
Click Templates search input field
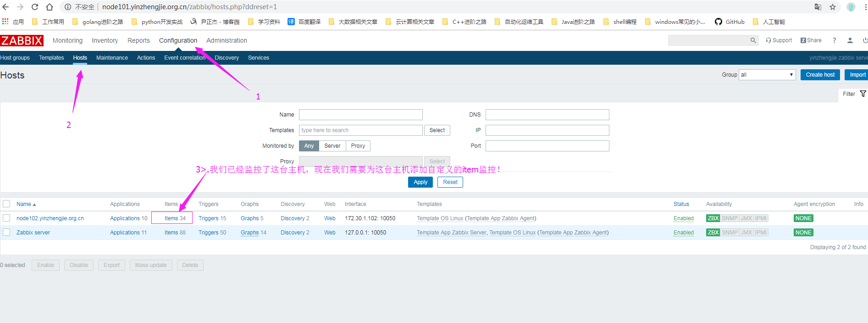coord(361,130)
